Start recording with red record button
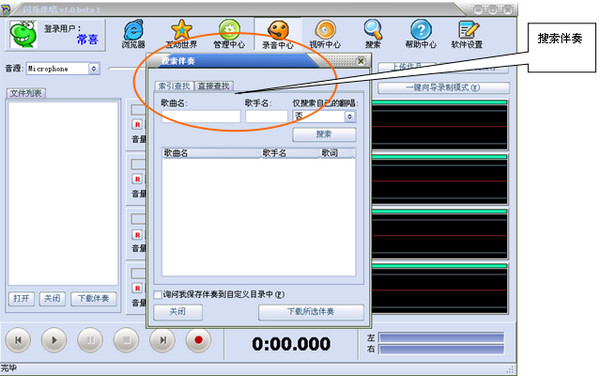This screenshot has height=376, width=600. point(198,340)
